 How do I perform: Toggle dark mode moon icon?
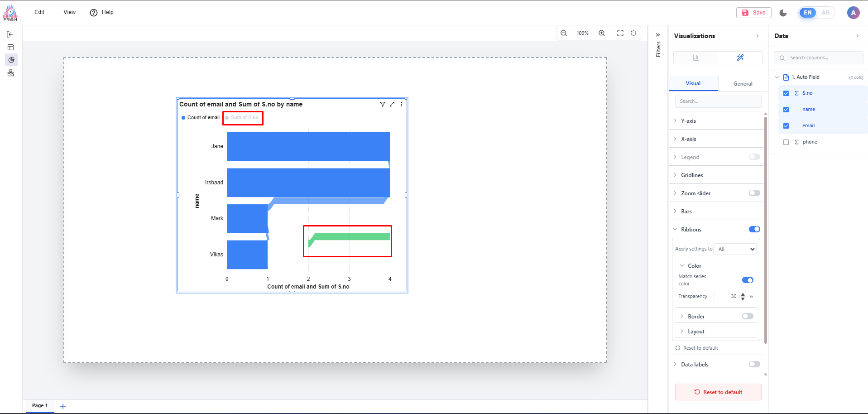(x=783, y=13)
